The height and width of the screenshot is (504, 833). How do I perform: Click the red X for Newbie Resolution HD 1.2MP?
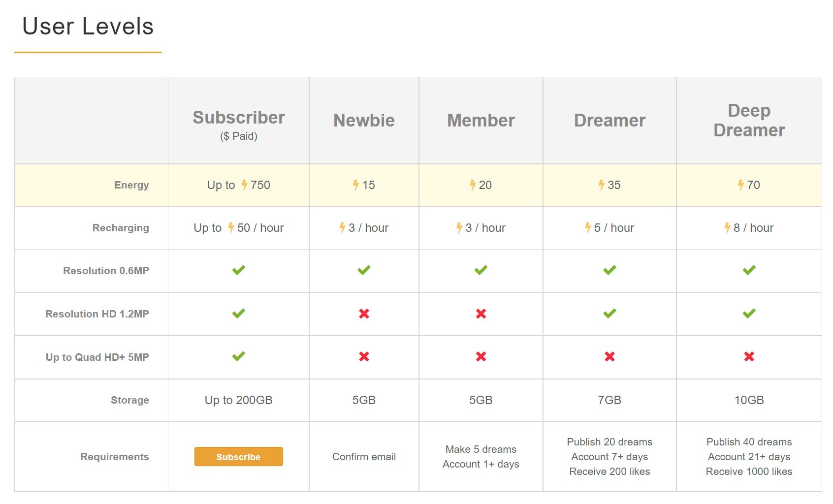(364, 314)
